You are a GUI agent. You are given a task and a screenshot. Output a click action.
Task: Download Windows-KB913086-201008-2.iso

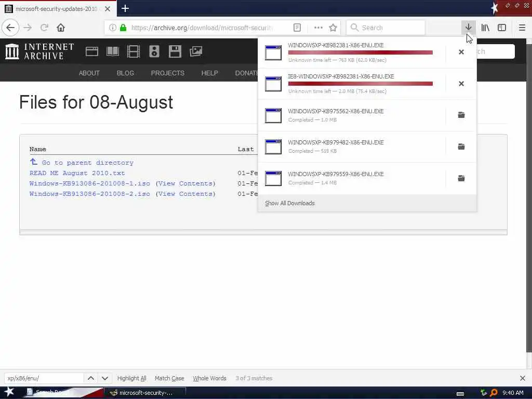[89, 194]
